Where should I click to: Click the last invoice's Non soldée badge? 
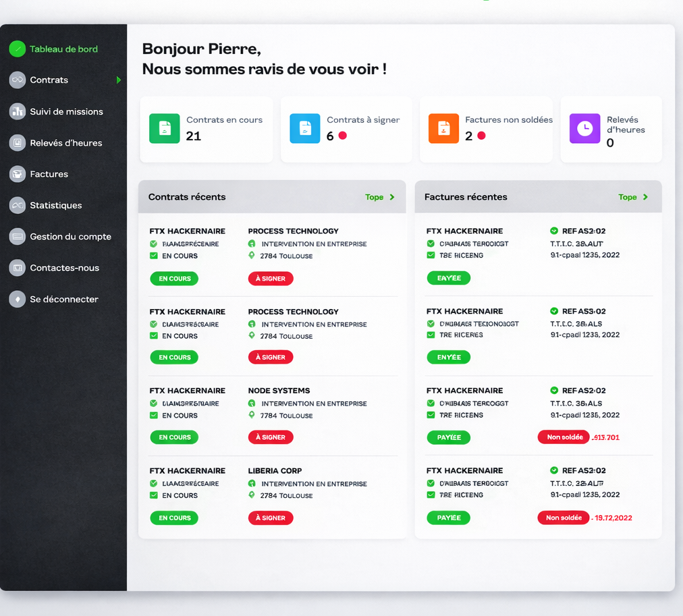(x=563, y=518)
